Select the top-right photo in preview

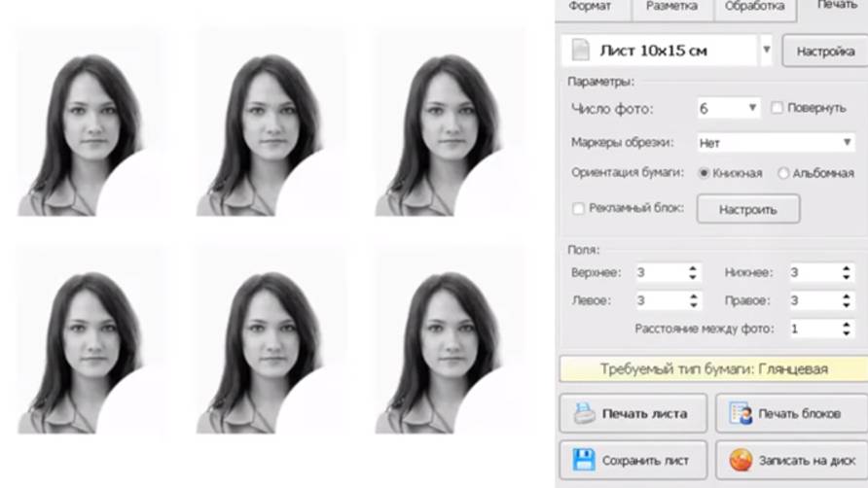click(x=450, y=122)
